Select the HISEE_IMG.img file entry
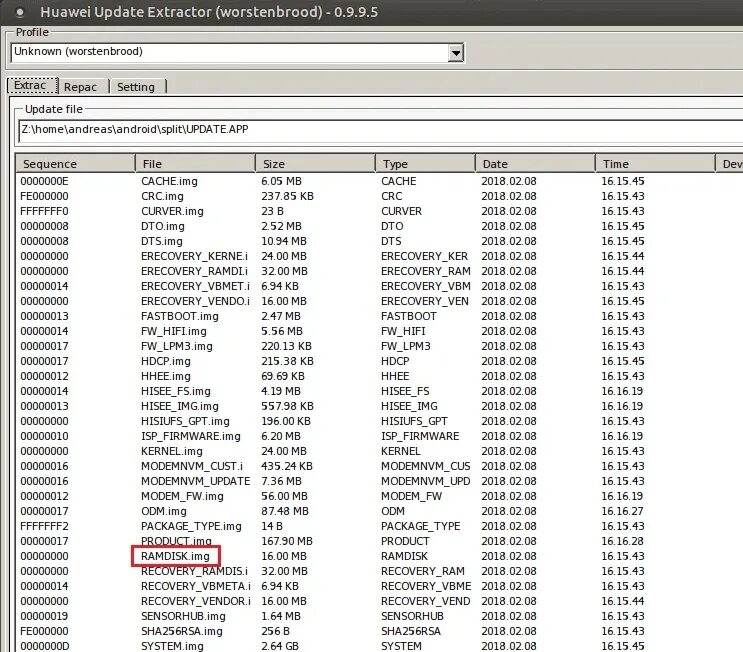The width and height of the screenshot is (743, 652). [180, 407]
